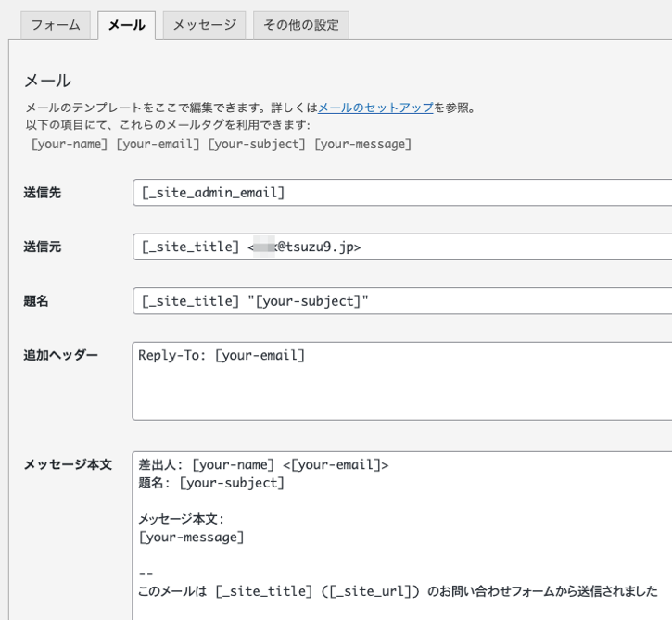Select the [your-email] tag in the mail-tag list
The image size is (672, 620).
tap(158, 144)
